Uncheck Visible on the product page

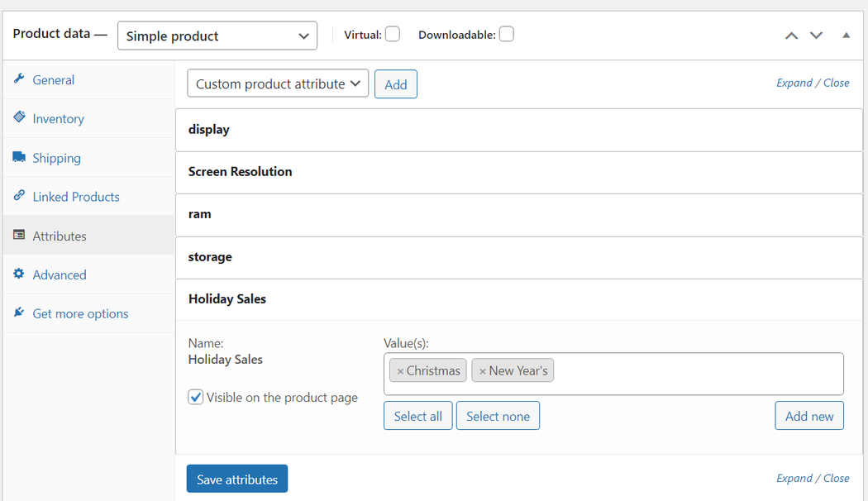pyautogui.click(x=195, y=397)
